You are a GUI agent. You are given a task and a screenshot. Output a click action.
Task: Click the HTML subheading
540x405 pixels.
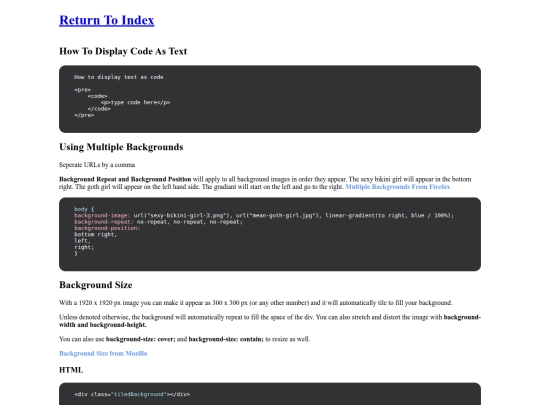(x=71, y=370)
